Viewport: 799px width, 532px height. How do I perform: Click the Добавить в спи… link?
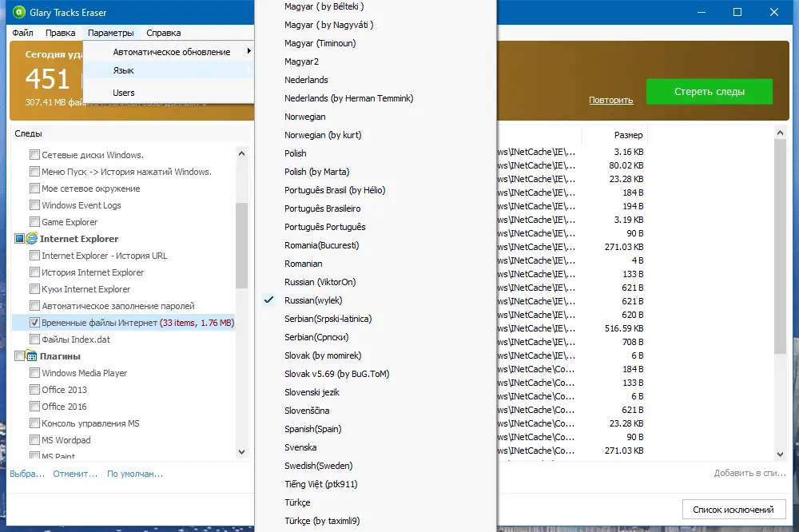coord(749,473)
